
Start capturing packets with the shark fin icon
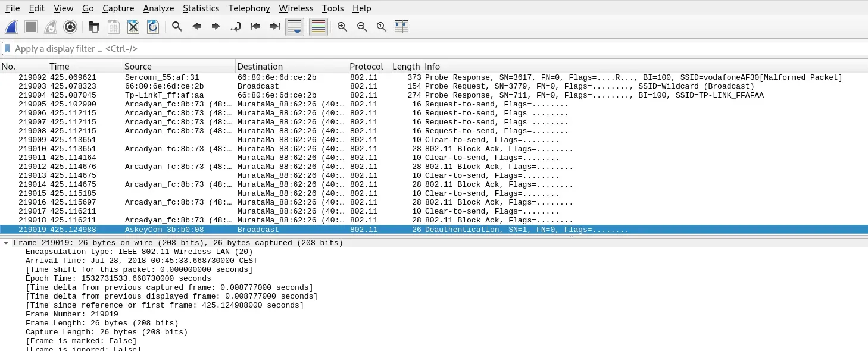click(x=11, y=27)
